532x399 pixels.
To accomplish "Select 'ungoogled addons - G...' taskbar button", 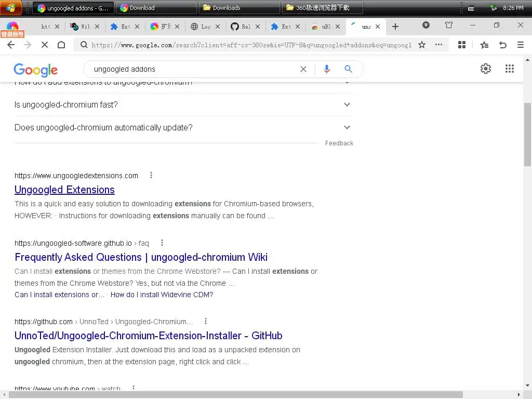I will click(x=73, y=8).
